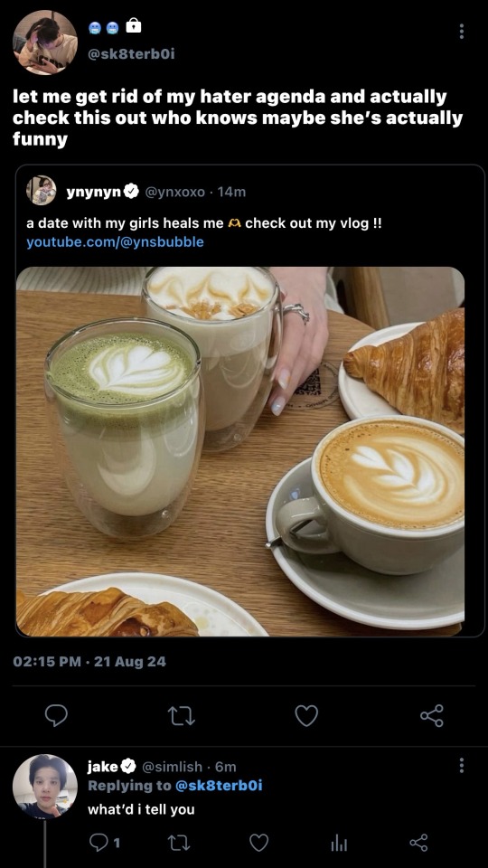Viewport: 488px width, 868px height.
Task: View jake's profile avatar
Action: click(45, 786)
